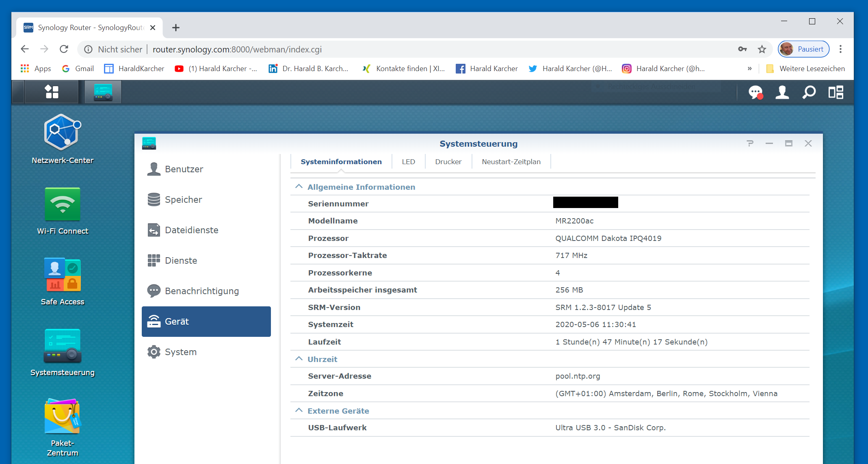Open the SRM main menu grid icon
The image size is (868, 464).
[x=52, y=92]
